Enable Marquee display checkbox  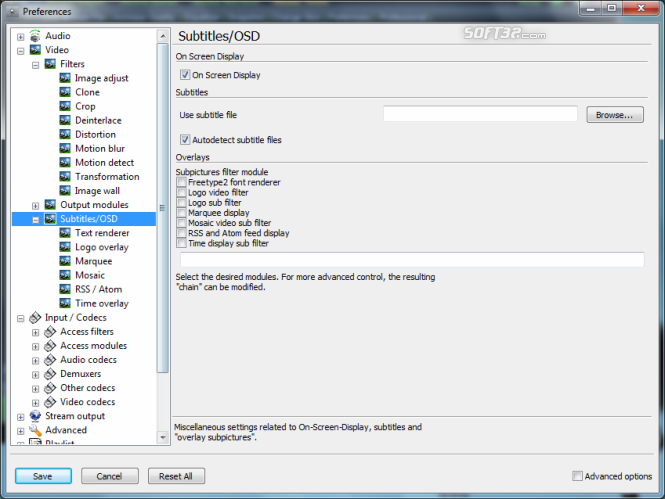click(182, 213)
